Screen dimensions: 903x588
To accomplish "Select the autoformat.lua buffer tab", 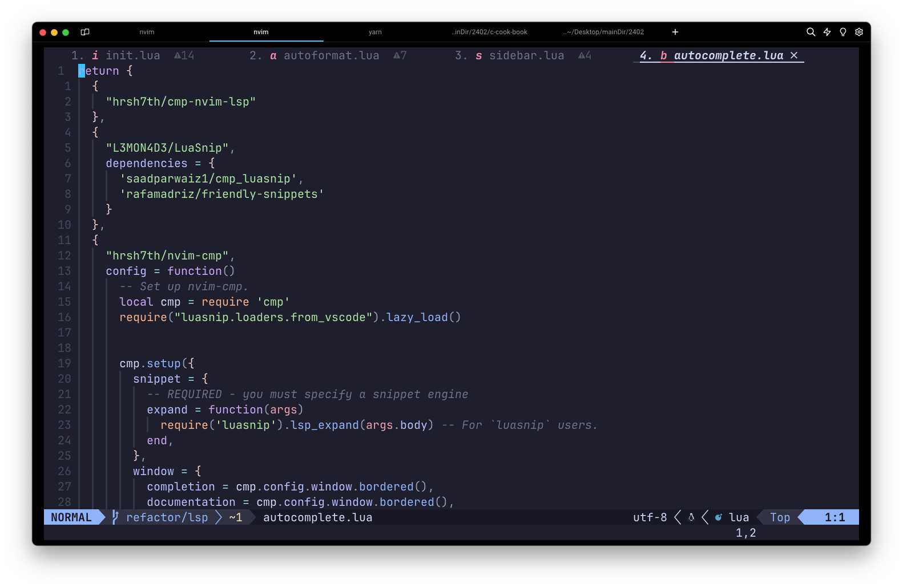I will [331, 55].
